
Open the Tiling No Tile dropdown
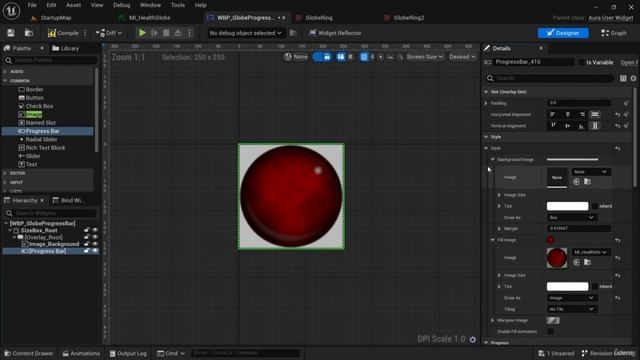pyautogui.click(x=572, y=309)
